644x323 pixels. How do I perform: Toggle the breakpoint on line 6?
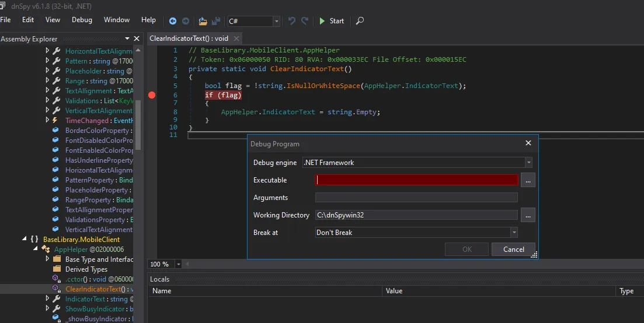coord(152,95)
